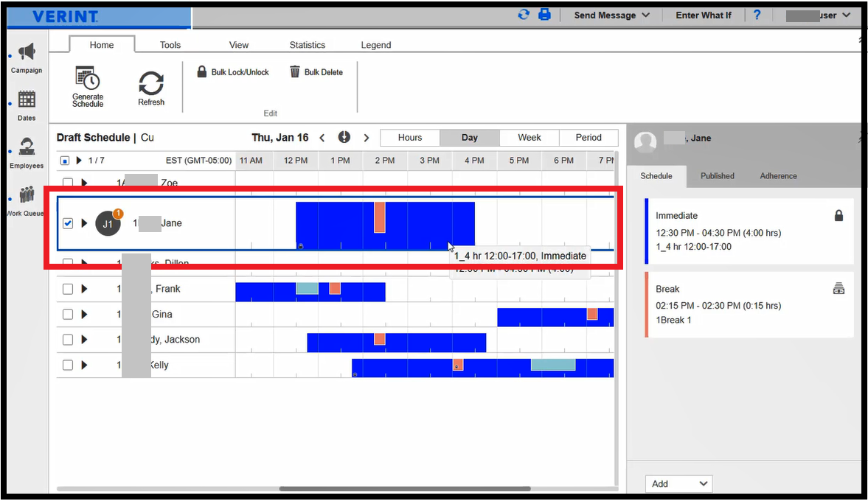Switch to the Legend ribbon tab
Image resolution: width=868 pixels, height=501 pixels.
click(376, 45)
